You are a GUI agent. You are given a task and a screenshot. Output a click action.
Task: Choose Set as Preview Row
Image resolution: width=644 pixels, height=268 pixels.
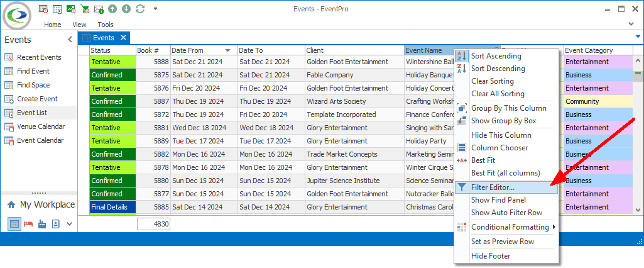[506, 242]
